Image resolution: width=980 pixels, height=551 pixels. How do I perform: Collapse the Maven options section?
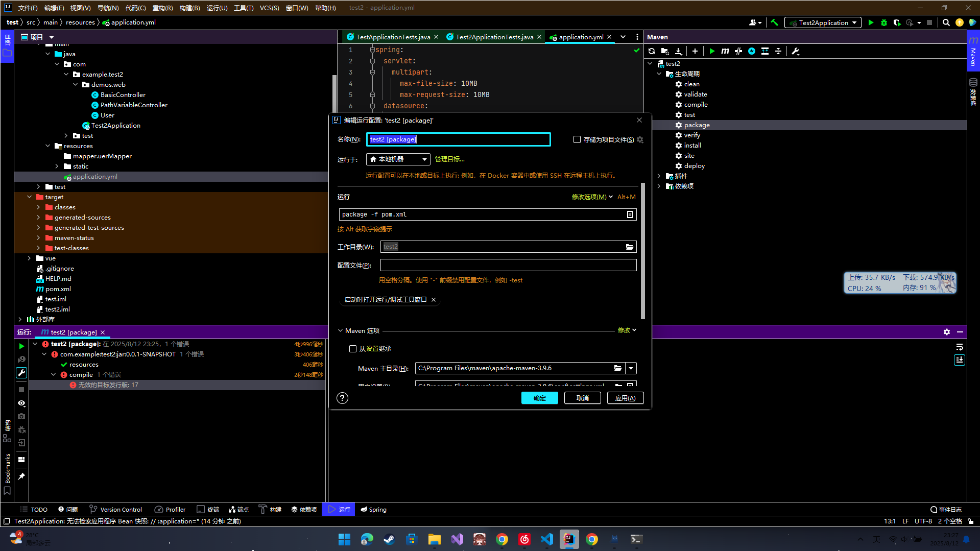pos(341,331)
